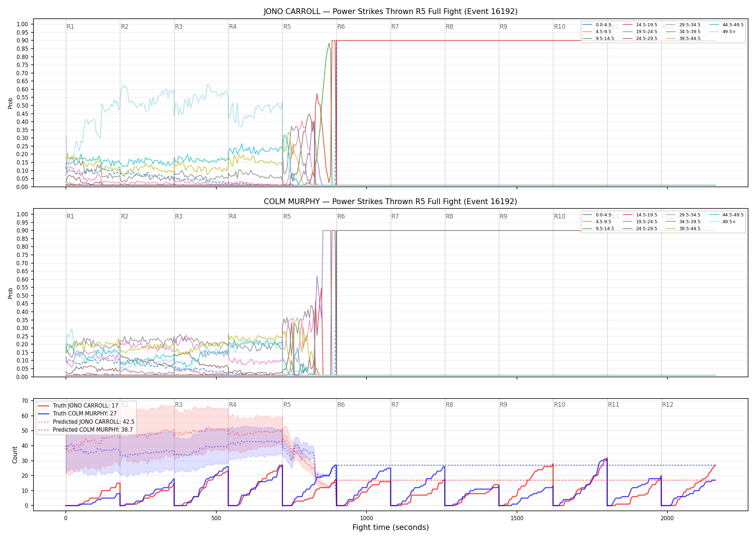756x540 pixels.
Task: Click the R5 marker in the top chart
Action: click(x=287, y=27)
